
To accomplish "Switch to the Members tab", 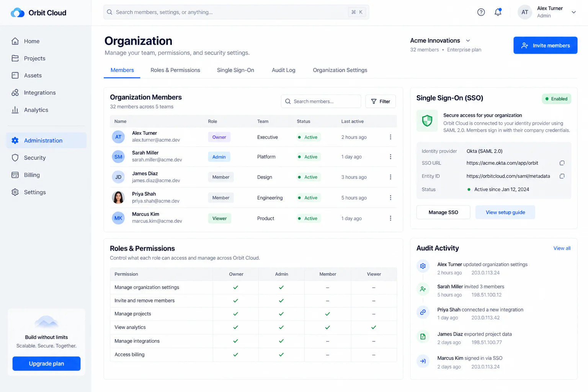I will (x=122, y=70).
